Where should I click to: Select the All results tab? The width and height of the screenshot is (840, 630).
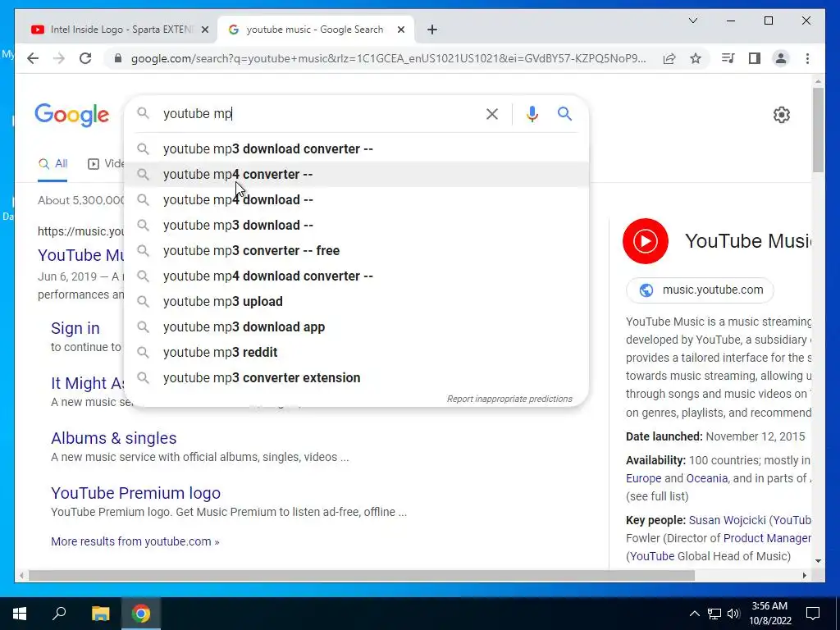(53, 164)
